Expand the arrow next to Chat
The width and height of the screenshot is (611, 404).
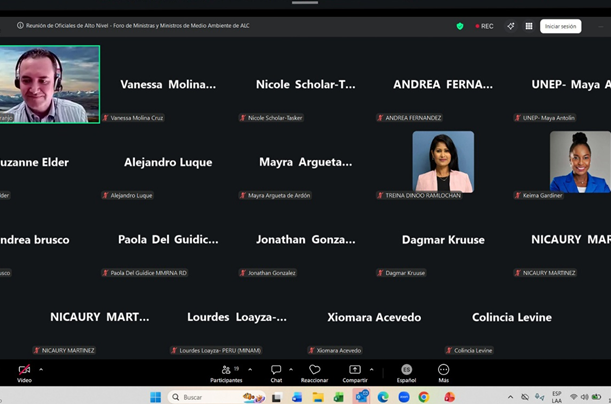pos(291,369)
